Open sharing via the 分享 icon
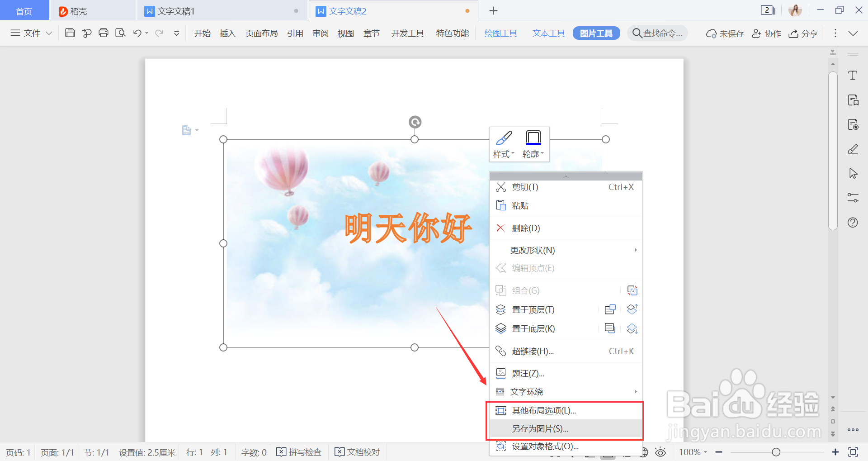The width and height of the screenshot is (868, 461). click(x=803, y=33)
